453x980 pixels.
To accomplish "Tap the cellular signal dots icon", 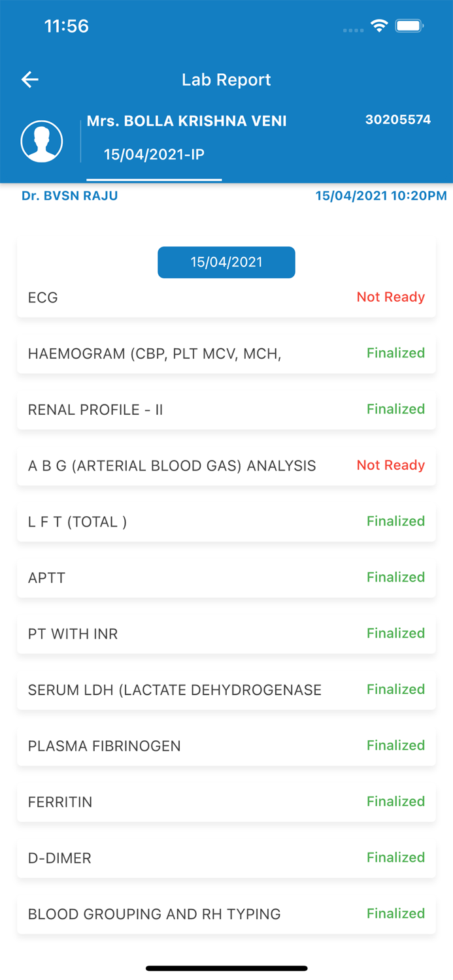I will coord(353,29).
